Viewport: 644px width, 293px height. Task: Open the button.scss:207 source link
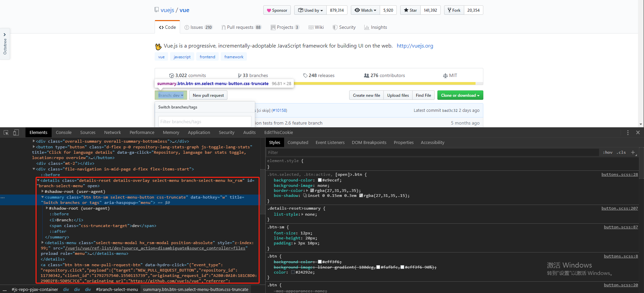[x=620, y=208]
